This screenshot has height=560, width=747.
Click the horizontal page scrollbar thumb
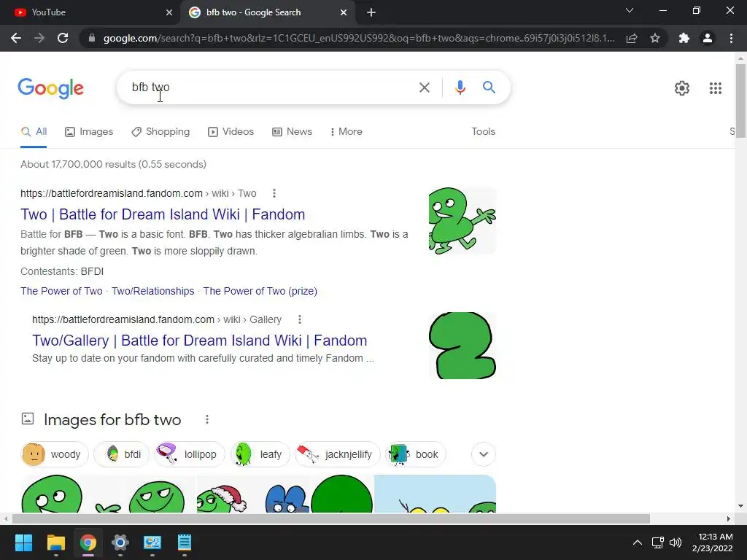click(331, 518)
